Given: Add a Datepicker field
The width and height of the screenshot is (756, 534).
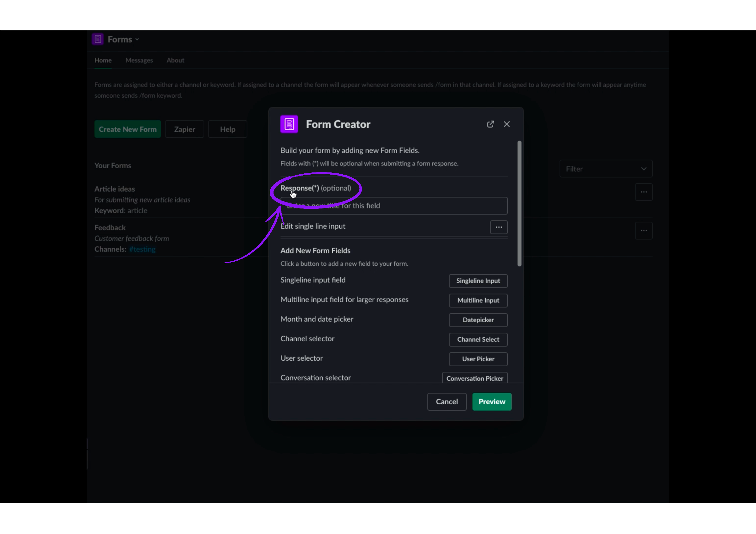Looking at the screenshot, I should [478, 320].
